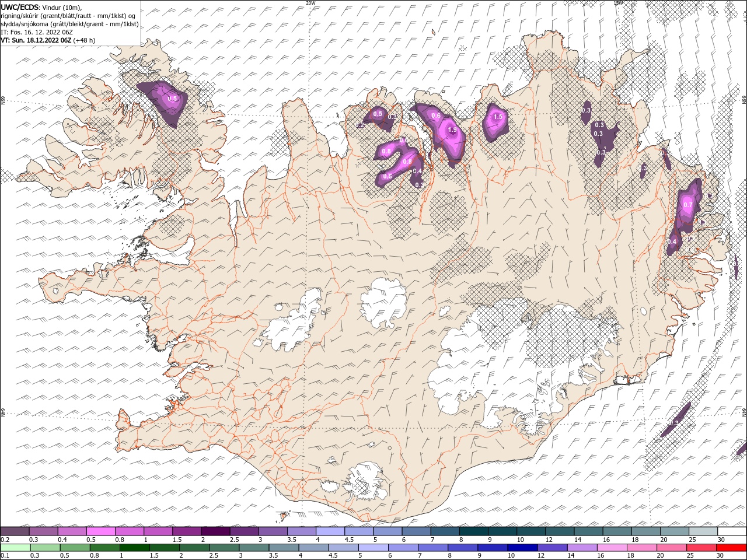Pick the 0.8 green swatch in lower legend row
The image size is (747, 560).
106,548
